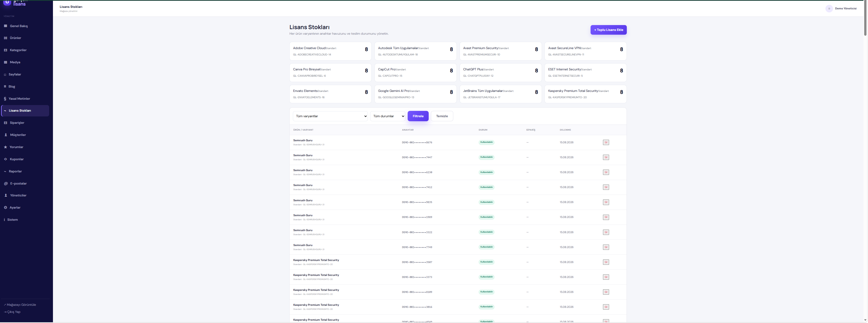Delete the license key ending in 7447
Viewport: 868px width, 323px height.
606,157
